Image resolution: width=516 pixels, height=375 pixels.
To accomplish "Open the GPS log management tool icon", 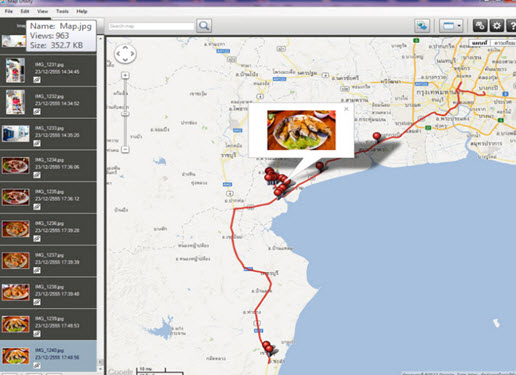I will click(480, 26).
